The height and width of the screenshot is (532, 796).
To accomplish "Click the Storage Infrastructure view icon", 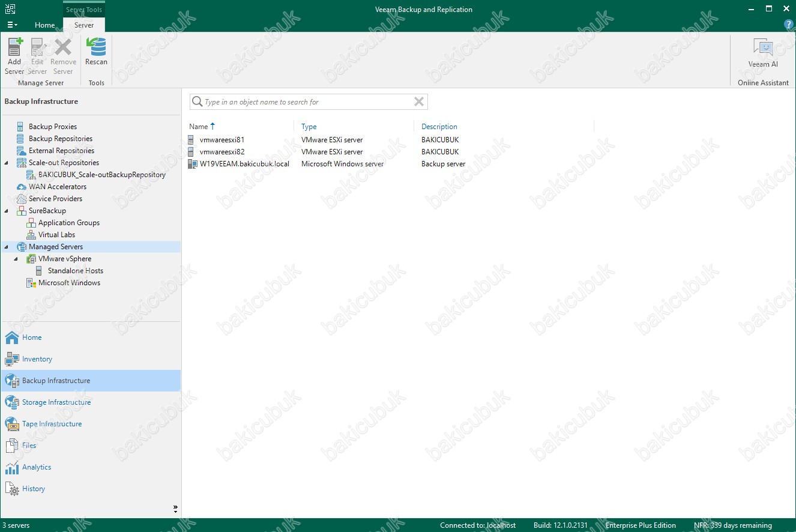I will pos(12,402).
